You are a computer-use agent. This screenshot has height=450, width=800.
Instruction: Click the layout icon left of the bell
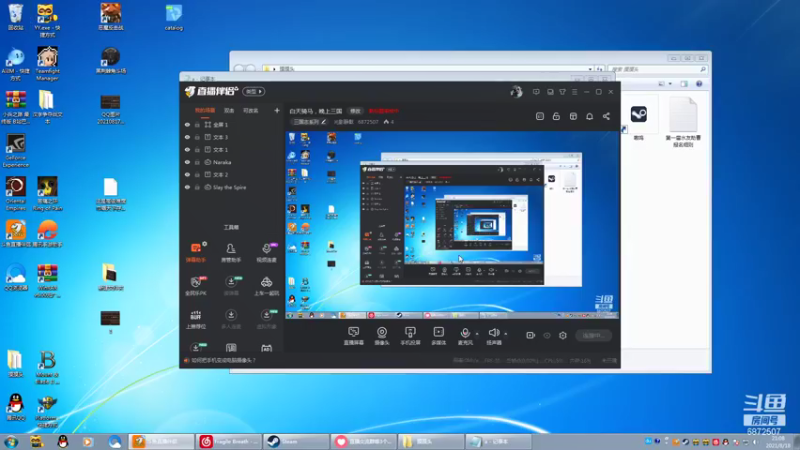click(573, 116)
